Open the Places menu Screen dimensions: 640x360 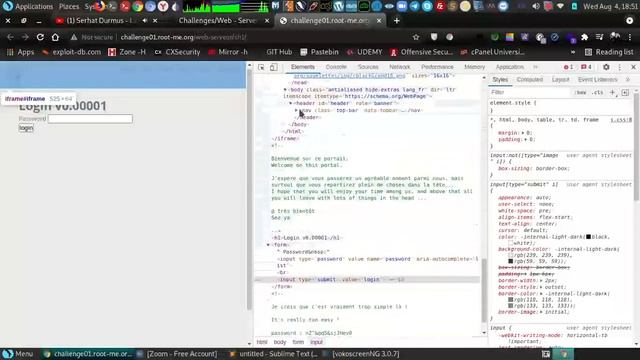point(69,6)
